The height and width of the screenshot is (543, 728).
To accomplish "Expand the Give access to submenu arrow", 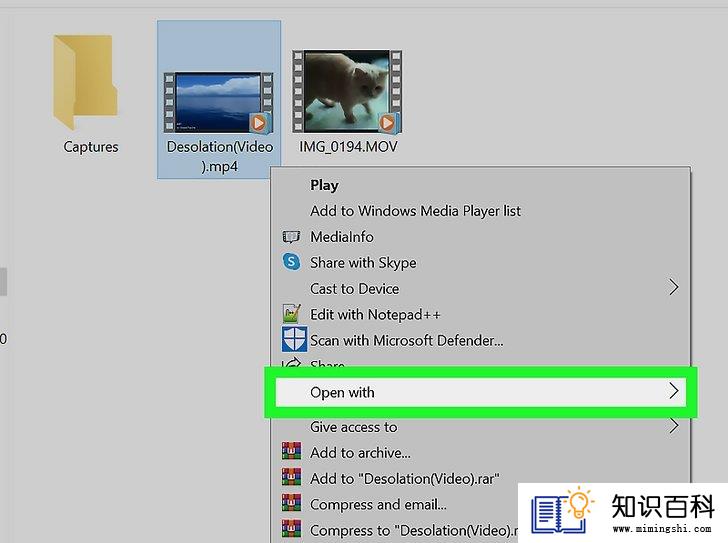I will coord(674,426).
